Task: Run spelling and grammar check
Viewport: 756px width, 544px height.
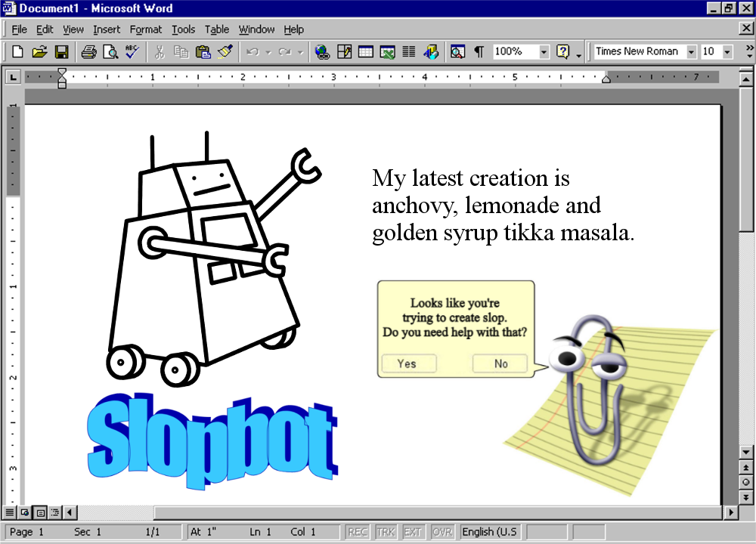Action: (x=132, y=51)
